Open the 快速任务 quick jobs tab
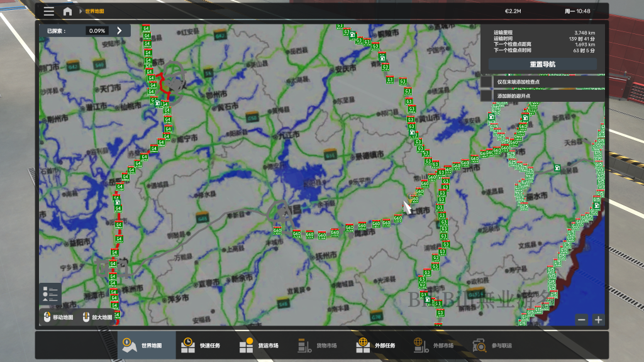This screenshot has height=362, width=644. 203,345
